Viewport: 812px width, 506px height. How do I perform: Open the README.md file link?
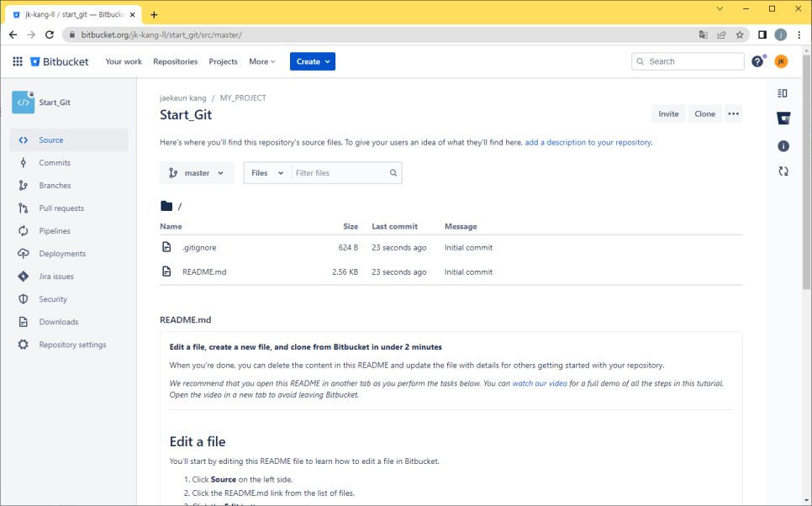click(x=204, y=271)
